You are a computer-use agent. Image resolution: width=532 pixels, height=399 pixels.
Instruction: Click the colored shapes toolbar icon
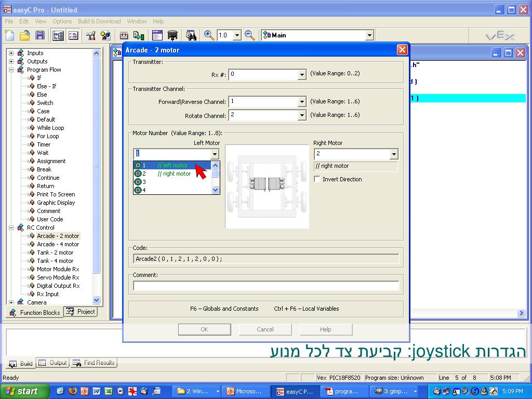click(x=106, y=35)
